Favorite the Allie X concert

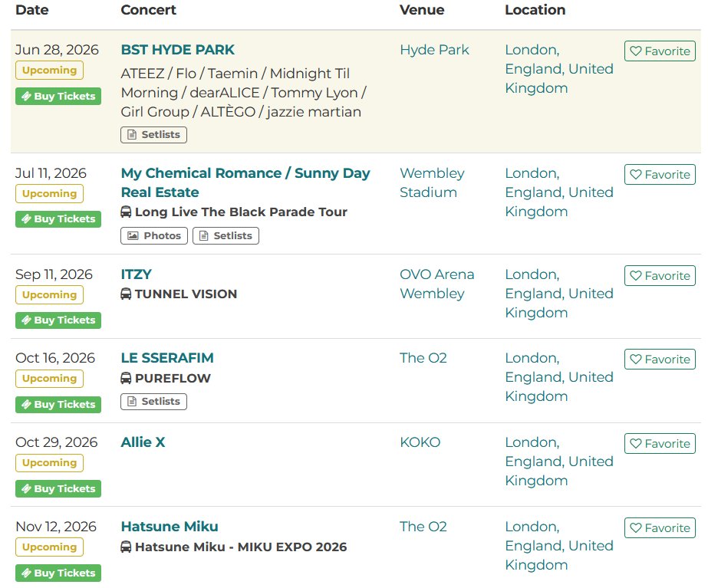(x=660, y=443)
